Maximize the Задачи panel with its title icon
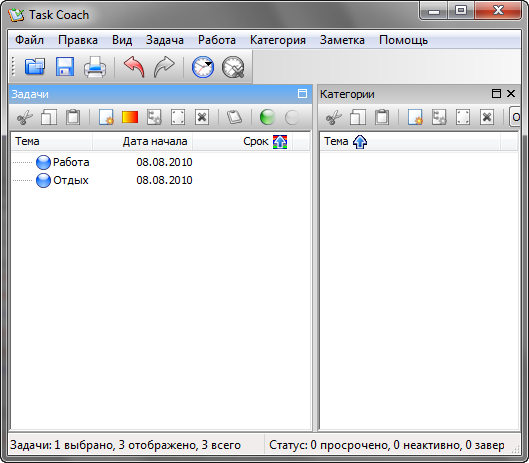 303,93
